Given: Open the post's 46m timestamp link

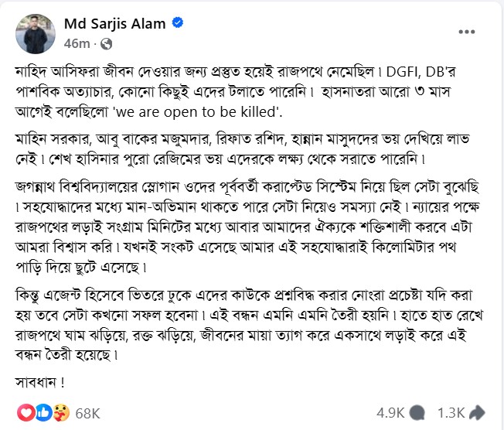Looking at the screenshot, I should tap(82, 43).
